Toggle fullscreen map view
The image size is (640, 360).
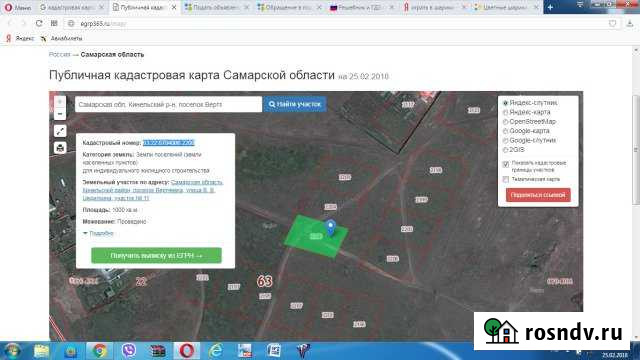click(60, 131)
